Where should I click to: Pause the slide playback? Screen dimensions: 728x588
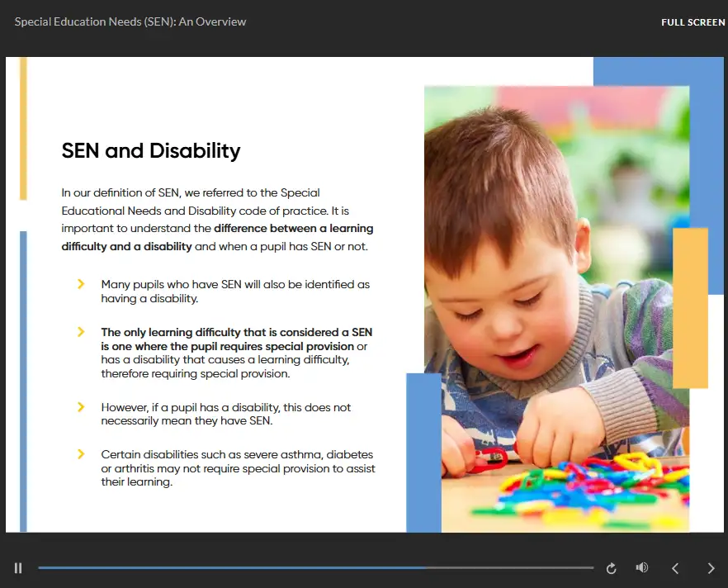click(x=18, y=568)
